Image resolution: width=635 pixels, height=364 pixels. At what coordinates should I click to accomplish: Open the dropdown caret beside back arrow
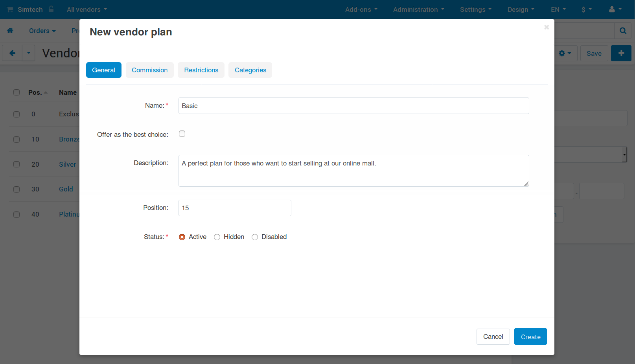(x=29, y=53)
